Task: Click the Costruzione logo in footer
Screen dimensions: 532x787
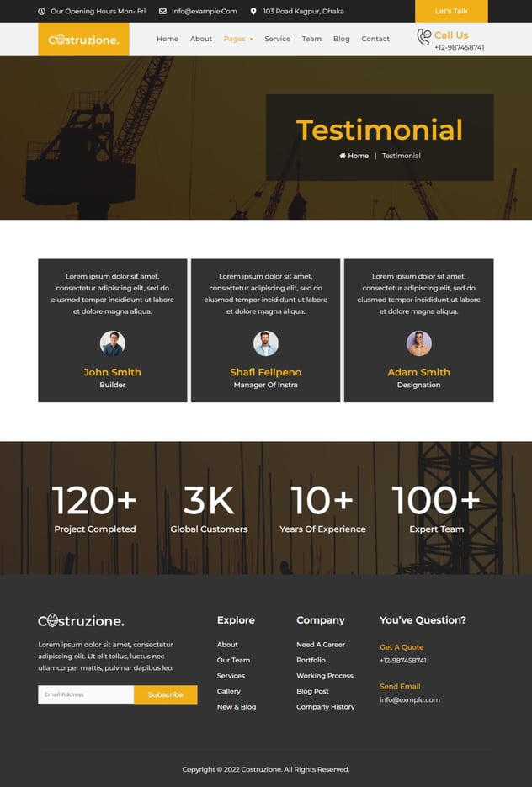Action: click(x=81, y=621)
